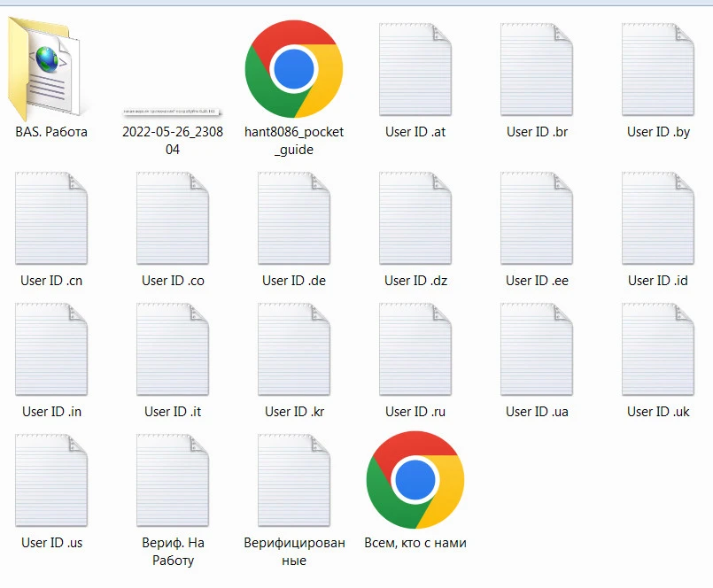Image resolution: width=713 pixels, height=588 pixels.
Task: Click the 'User ID .cn' file name
Action: [x=51, y=281]
